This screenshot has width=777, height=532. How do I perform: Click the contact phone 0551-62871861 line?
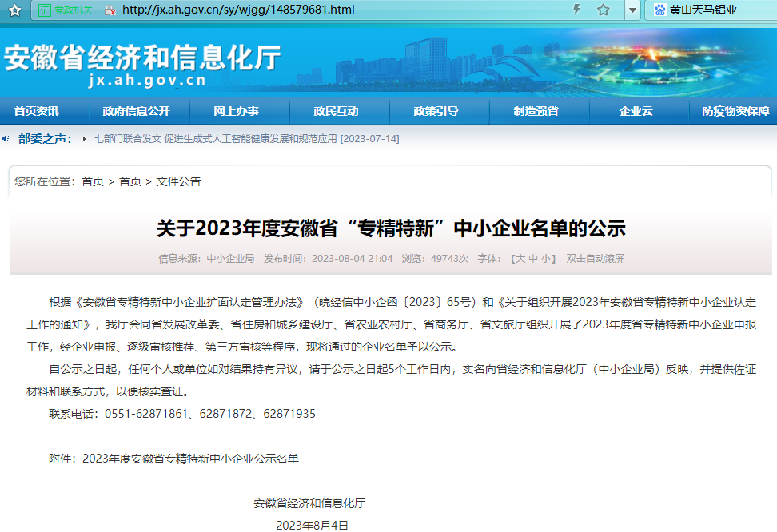coord(182,414)
